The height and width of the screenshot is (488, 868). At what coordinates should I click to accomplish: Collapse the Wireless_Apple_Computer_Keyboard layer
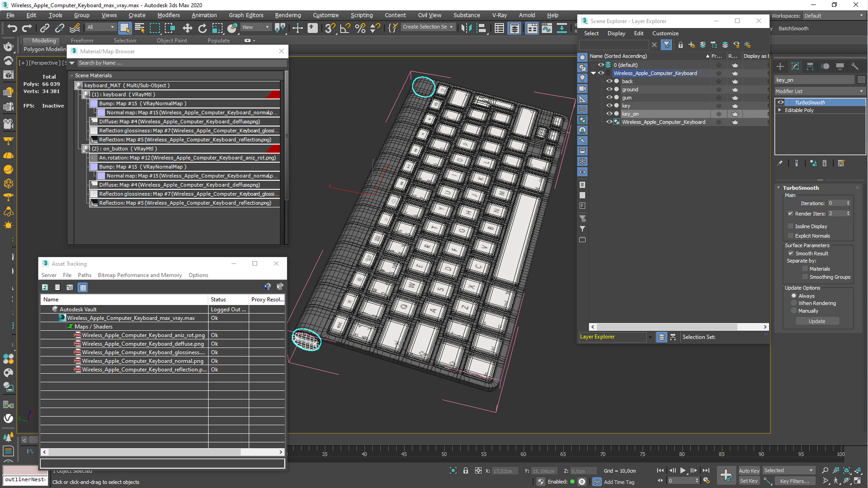[x=594, y=73]
